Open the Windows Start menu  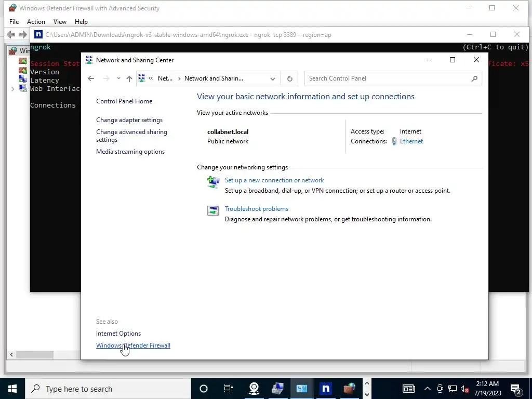tap(12, 389)
